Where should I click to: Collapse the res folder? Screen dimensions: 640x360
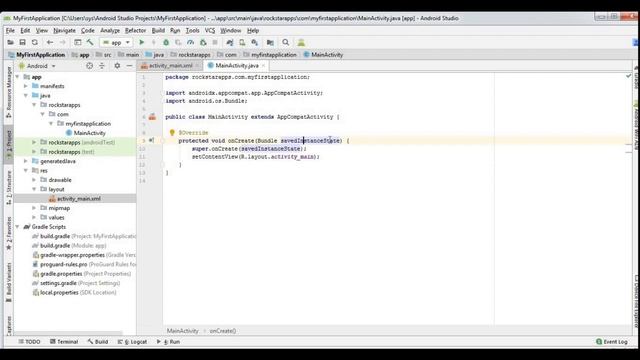pyautogui.click(x=26, y=171)
